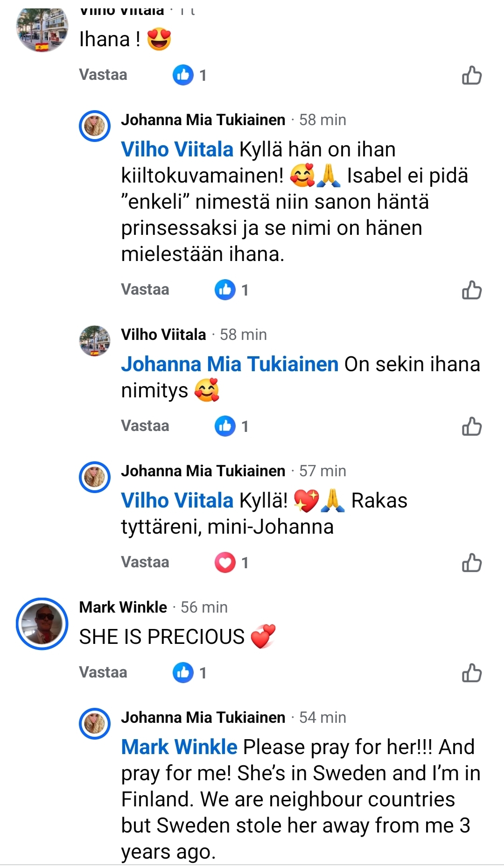Image resolution: width=504 pixels, height=868 pixels.
Task: Like Johanna's "kiiltokuvamainen" reply
Action: click(471, 290)
